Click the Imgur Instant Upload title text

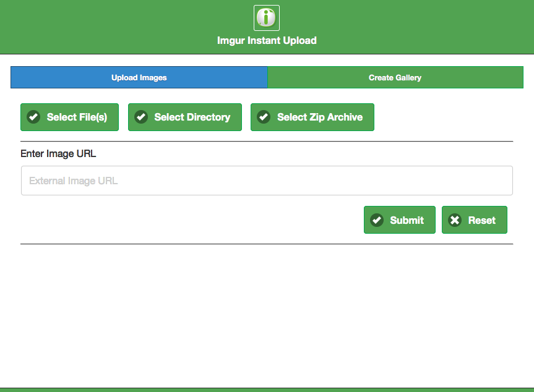[267, 40]
